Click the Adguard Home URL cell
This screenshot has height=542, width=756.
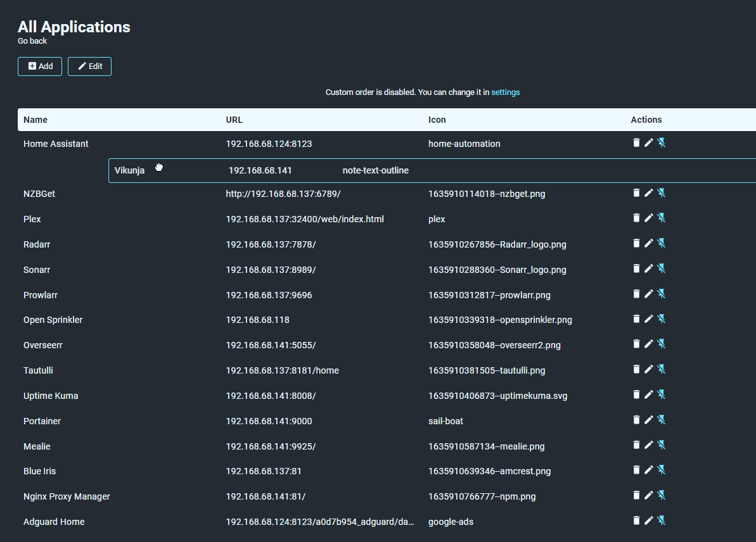(x=320, y=522)
